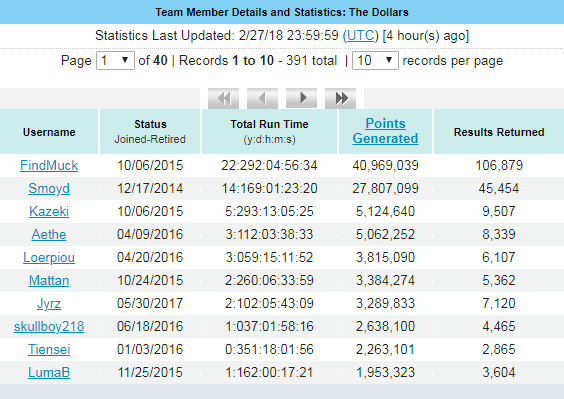The height and width of the screenshot is (399, 564).
Task: Open skullboy218's member profile
Action: 49,327
